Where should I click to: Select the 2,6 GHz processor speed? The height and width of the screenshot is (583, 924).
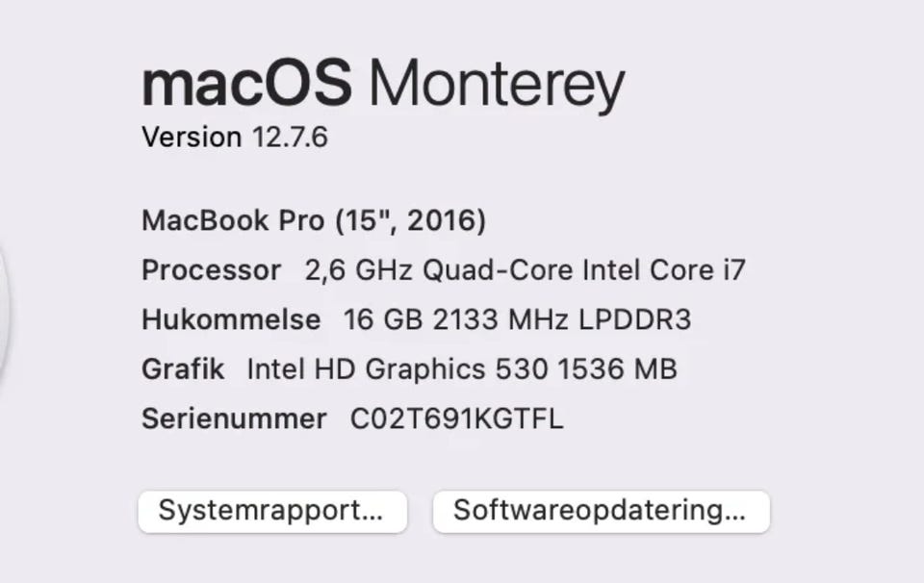(358, 270)
